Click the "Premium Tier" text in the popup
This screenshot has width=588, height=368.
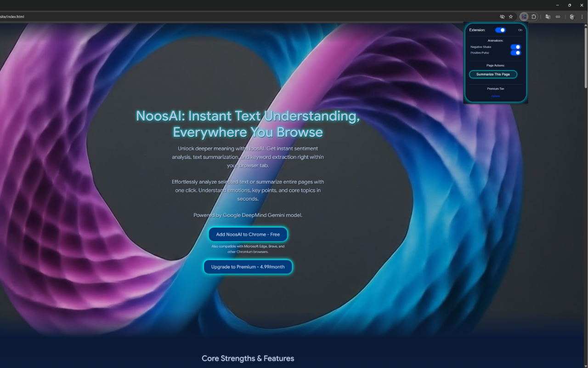coord(496,89)
